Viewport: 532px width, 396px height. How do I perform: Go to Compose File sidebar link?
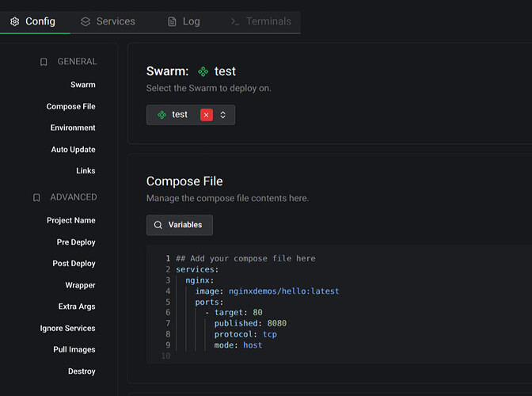(71, 107)
